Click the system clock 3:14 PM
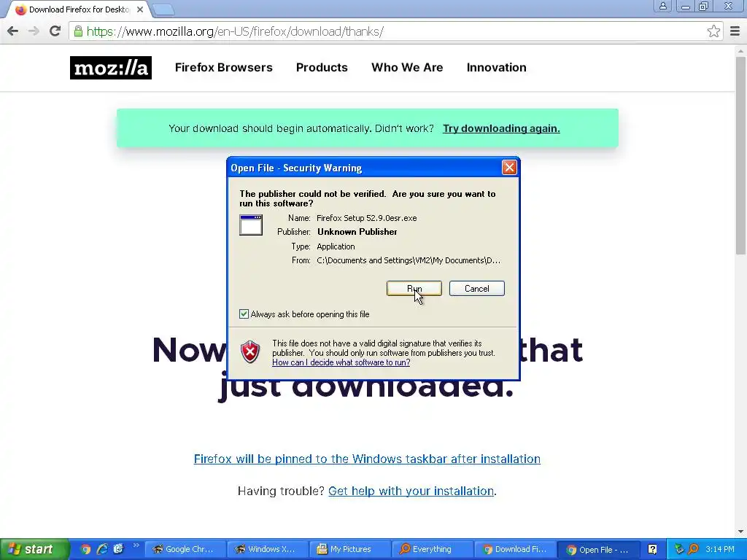 point(720,549)
